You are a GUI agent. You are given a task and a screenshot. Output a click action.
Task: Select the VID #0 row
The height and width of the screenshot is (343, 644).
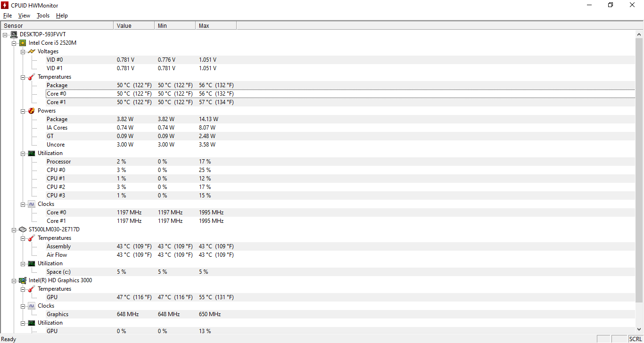(x=340, y=60)
